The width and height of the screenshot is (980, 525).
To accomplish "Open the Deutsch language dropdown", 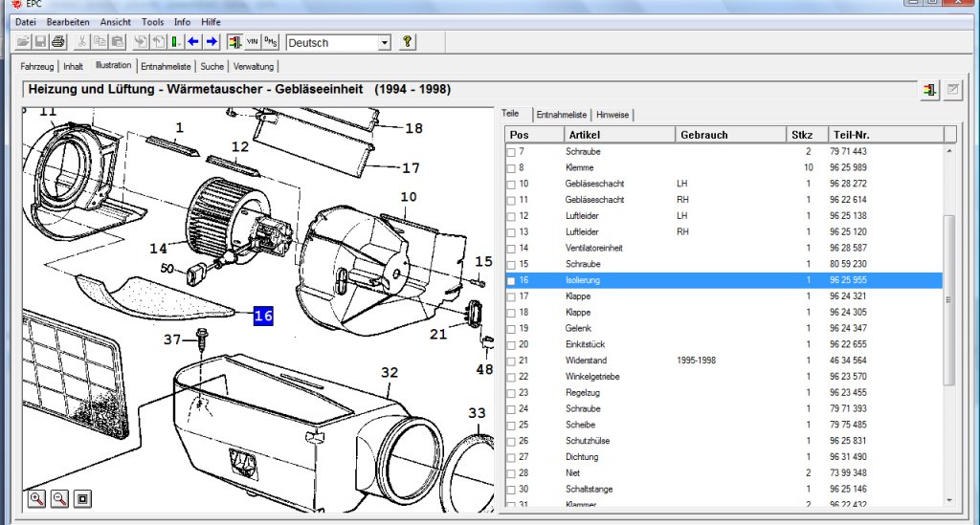I will pyautogui.click(x=385, y=42).
